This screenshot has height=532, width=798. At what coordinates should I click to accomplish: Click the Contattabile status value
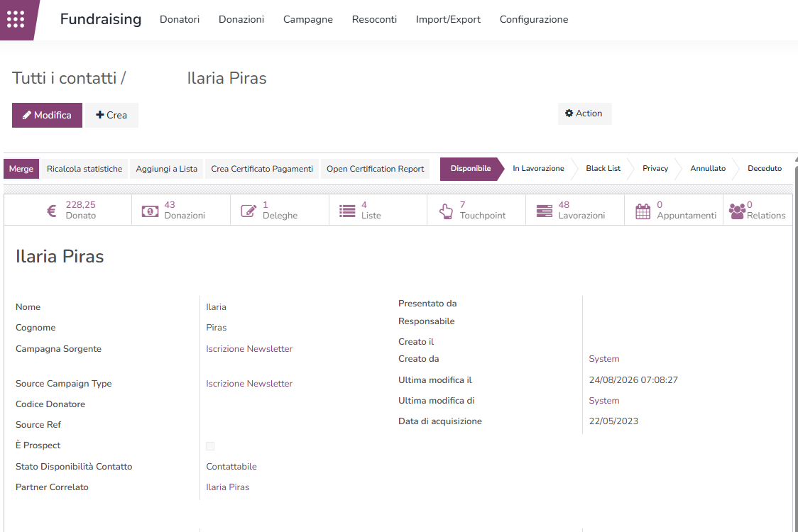[x=231, y=467]
